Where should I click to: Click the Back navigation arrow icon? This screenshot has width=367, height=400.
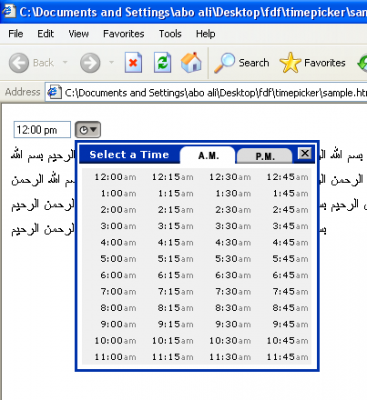[x=19, y=63]
